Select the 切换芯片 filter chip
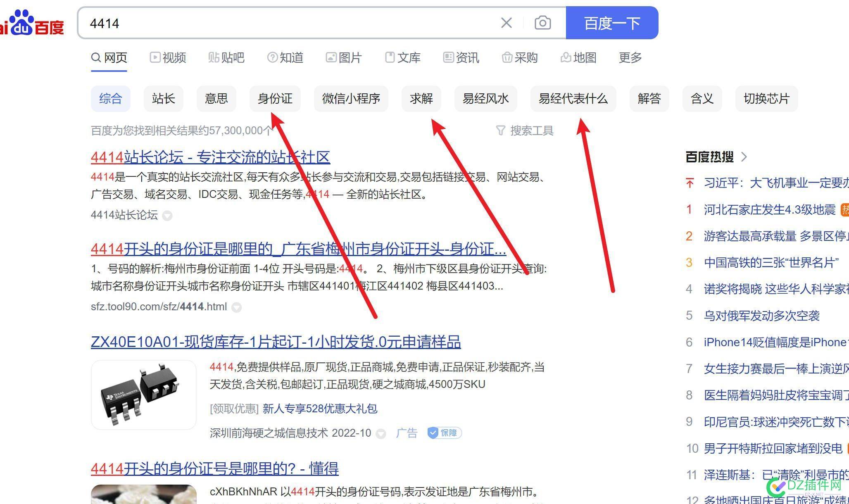849x504 pixels. (767, 99)
